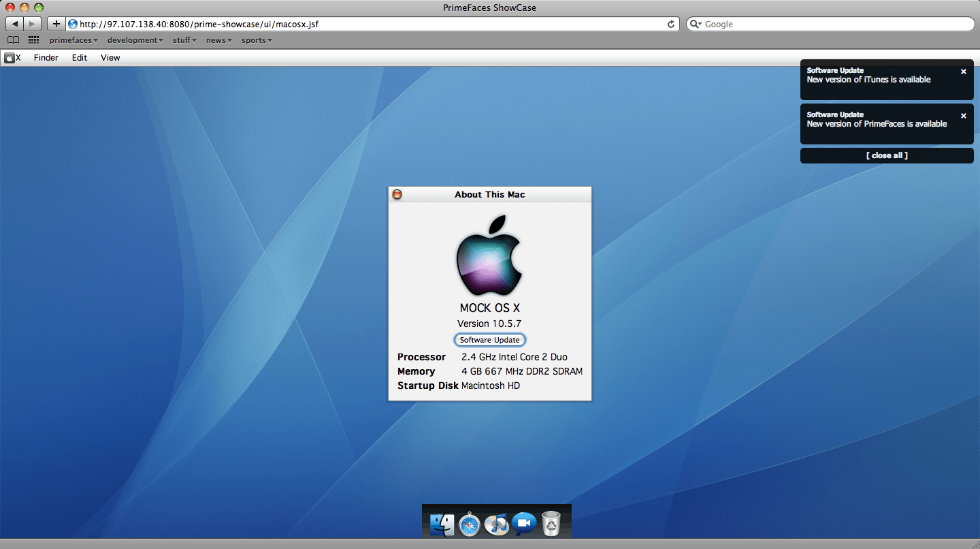Viewport: 980px width, 549px height.
Task: Expand the stuff bookmarks folder
Action: (184, 40)
